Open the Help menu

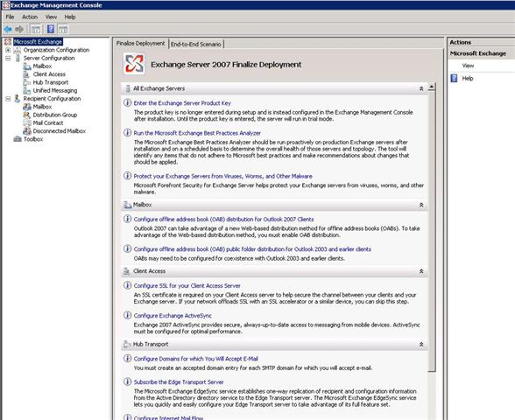[70, 17]
